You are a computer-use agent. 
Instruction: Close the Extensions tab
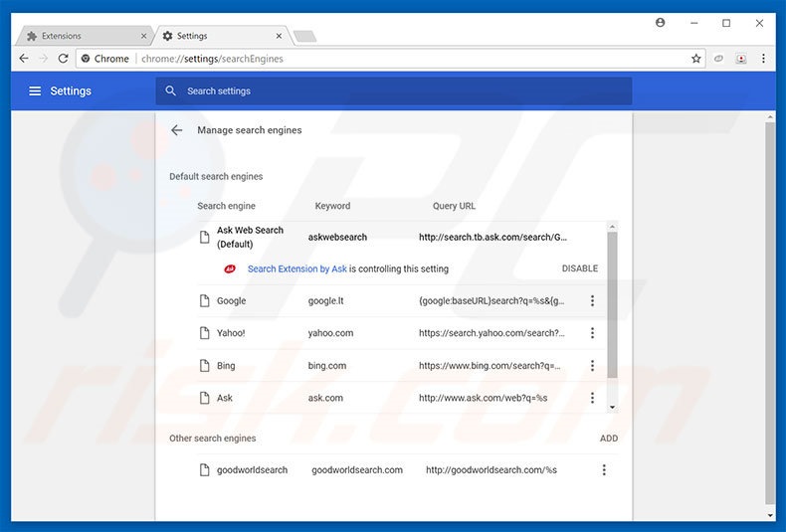coord(144,36)
